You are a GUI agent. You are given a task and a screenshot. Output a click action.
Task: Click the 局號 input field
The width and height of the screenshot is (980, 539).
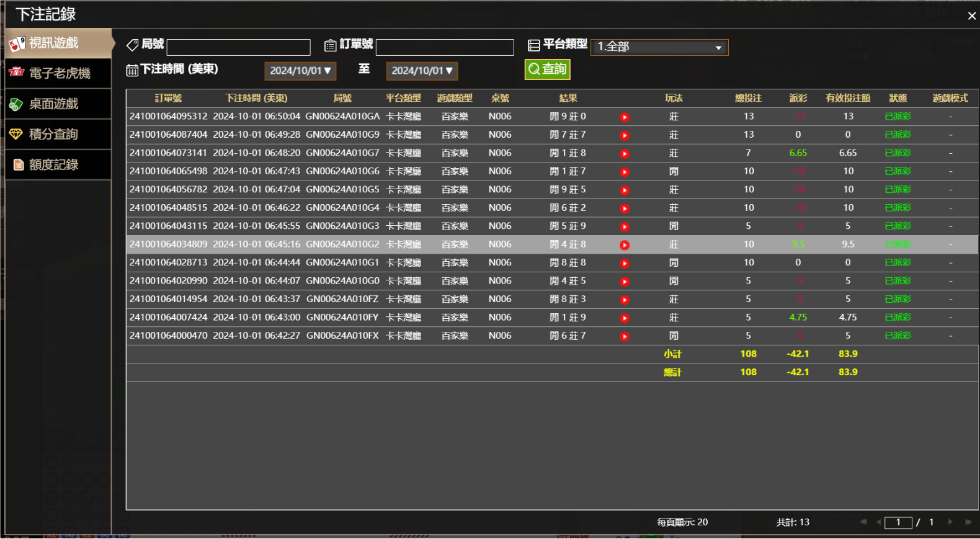[x=238, y=48]
